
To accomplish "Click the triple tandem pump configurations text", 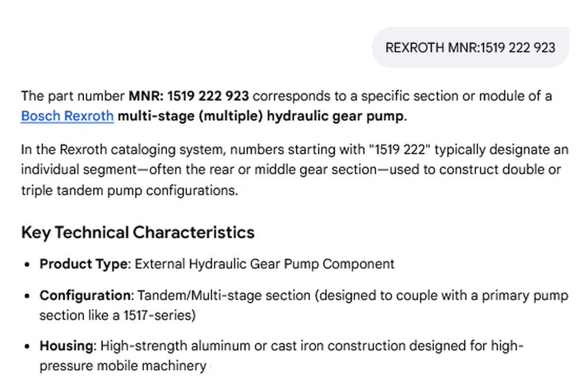I will tap(129, 190).
